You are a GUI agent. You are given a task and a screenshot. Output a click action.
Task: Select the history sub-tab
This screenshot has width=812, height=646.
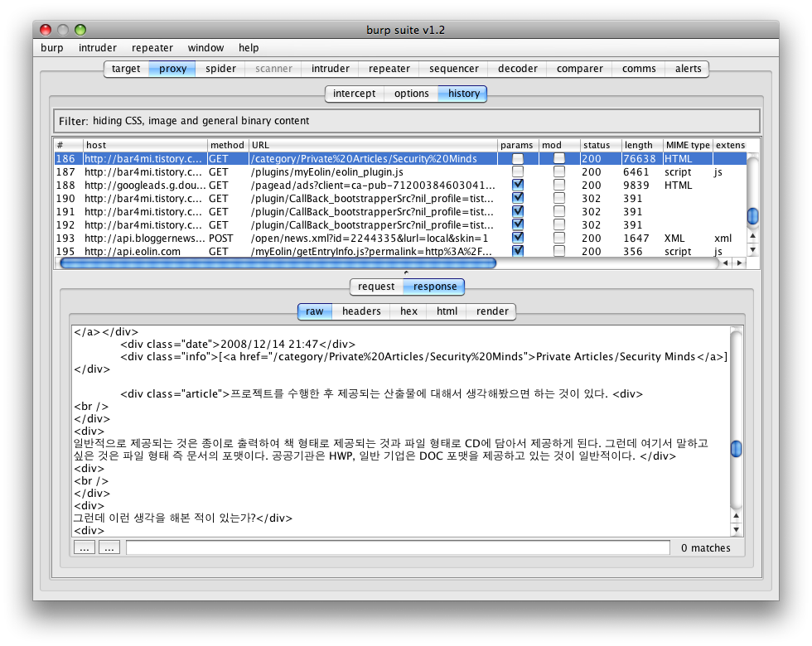click(x=463, y=93)
